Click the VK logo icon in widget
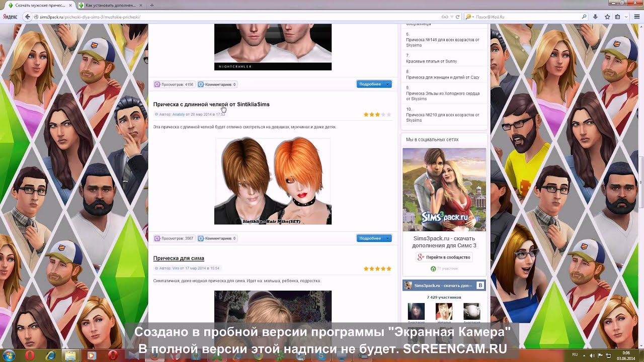644x362 pixels. click(480, 286)
